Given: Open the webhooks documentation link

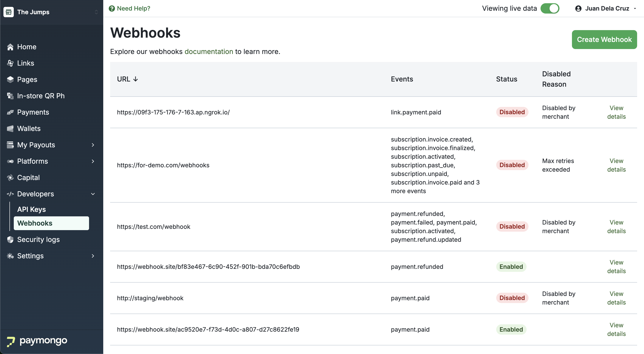Looking at the screenshot, I should pos(209,51).
